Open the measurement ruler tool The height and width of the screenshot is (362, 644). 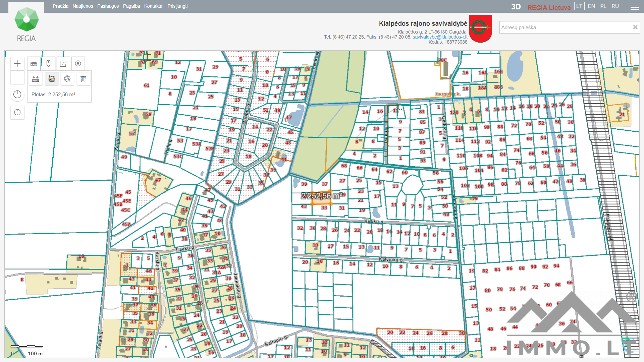34,64
